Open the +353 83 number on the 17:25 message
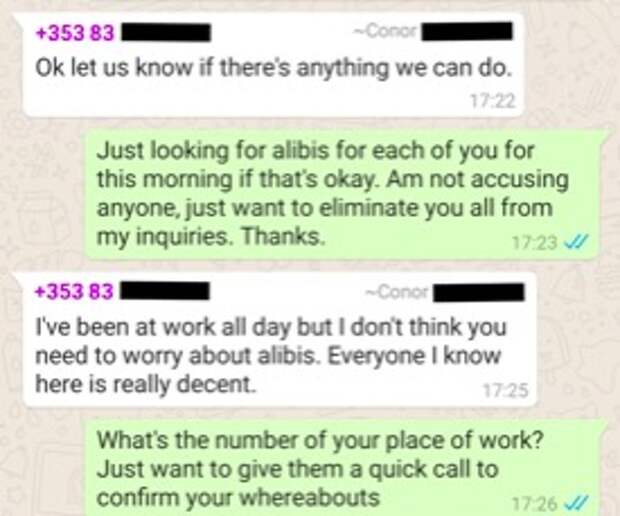 coord(74,292)
